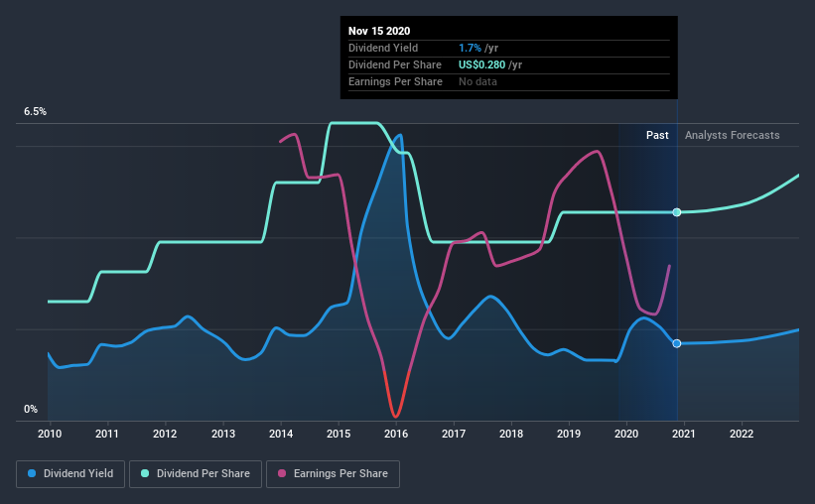Click the 0% y-axis label

pos(31,410)
